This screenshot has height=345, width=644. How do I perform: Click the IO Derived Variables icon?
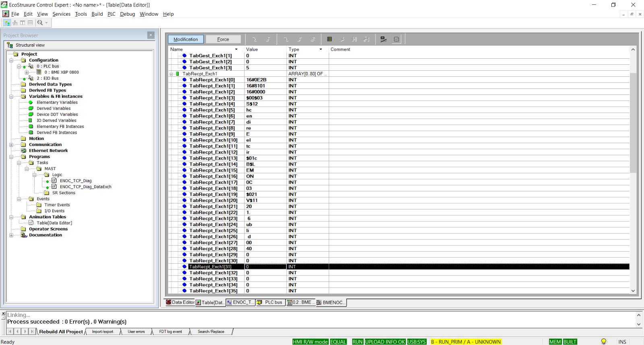click(31, 121)
